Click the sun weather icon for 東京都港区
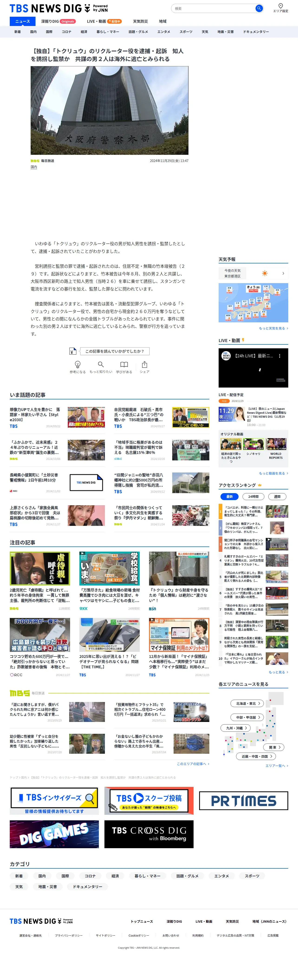 265,273
